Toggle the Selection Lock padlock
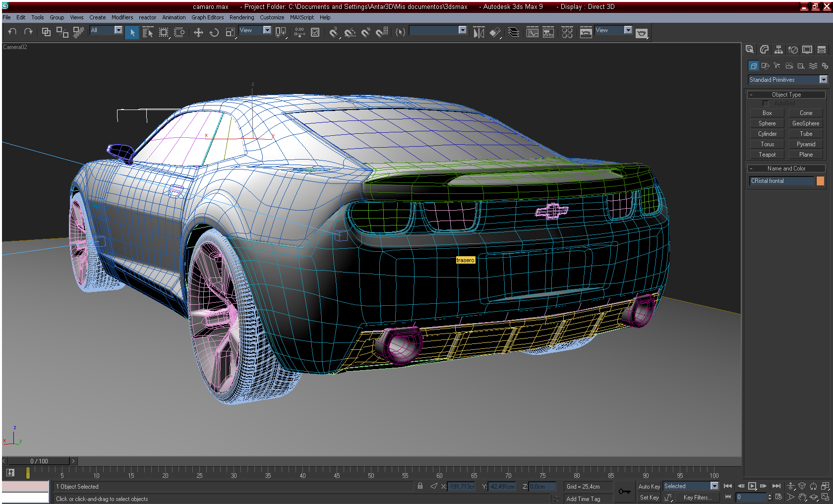Screen dimensions: 833x504 (x=420, y=486)
